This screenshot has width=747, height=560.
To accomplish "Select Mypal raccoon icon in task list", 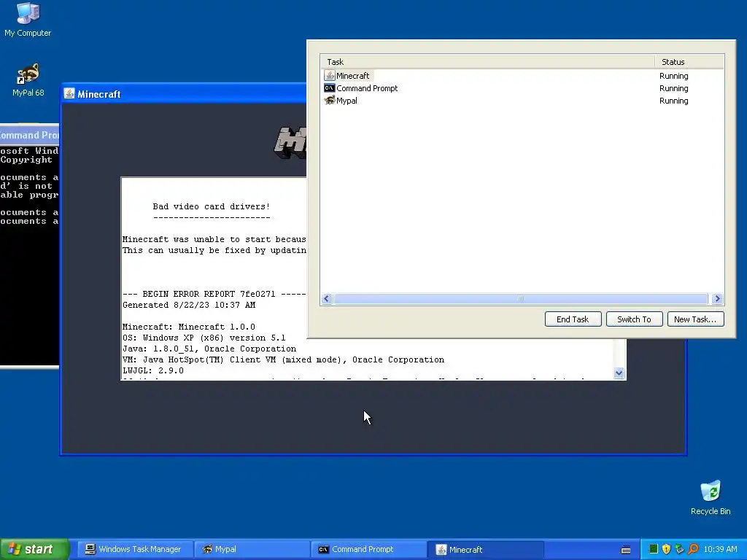I will point(329,101).
